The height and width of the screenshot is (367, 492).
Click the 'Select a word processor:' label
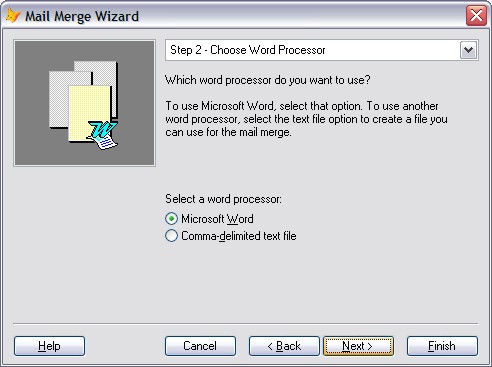click(x=223, y=199)
